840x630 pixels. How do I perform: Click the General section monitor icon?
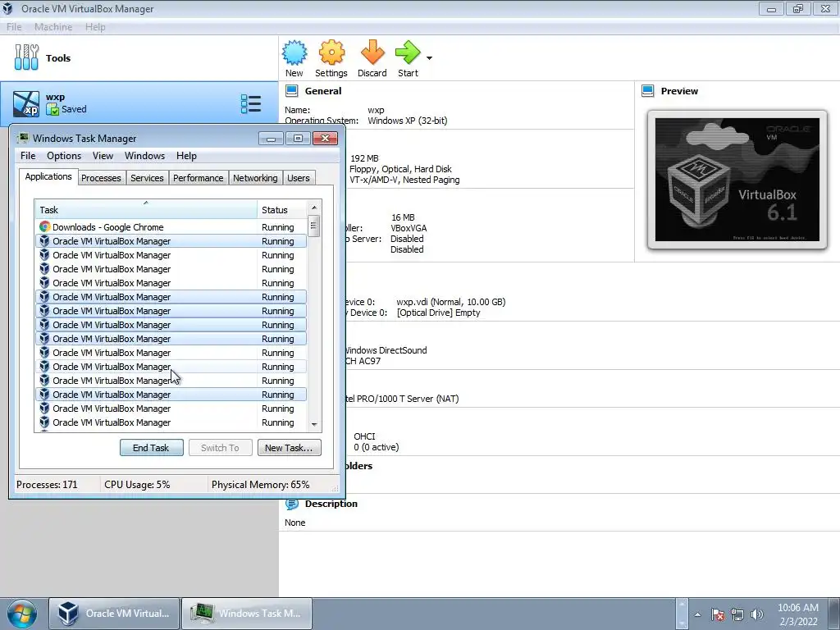coord(292,90)
